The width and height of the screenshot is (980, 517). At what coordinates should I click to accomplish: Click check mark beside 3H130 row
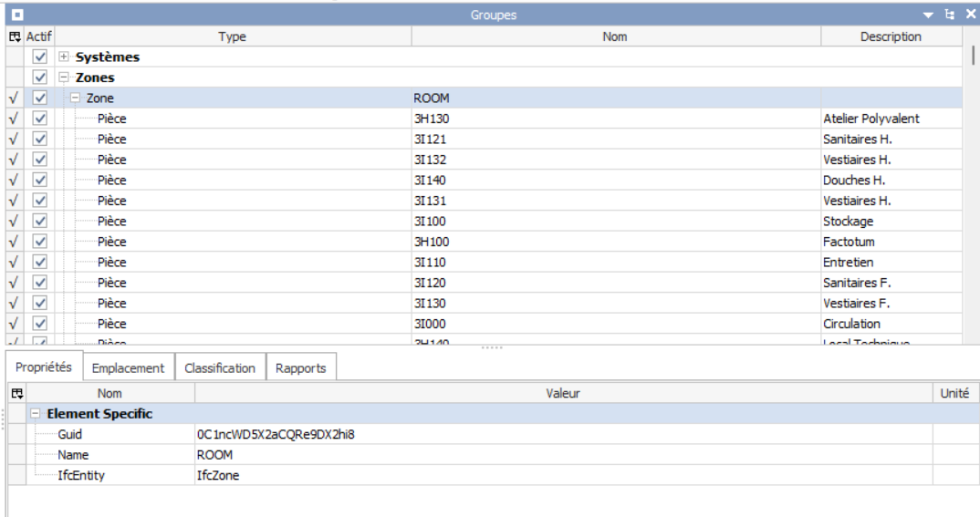click(13, 119)
